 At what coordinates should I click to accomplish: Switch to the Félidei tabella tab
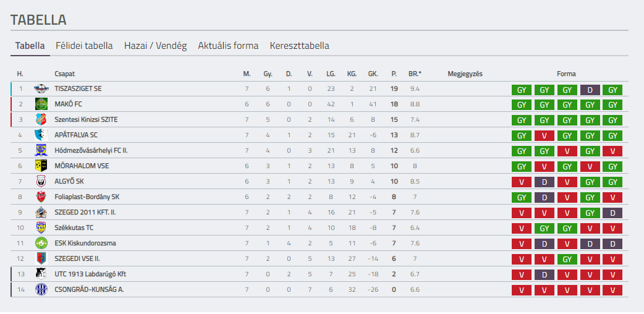[x=84, y=46]
